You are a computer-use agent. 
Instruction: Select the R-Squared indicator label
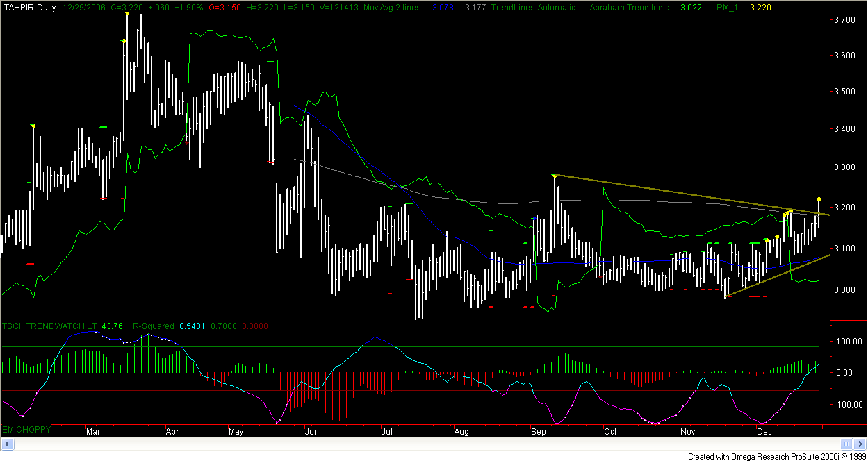tap(152, 326)
